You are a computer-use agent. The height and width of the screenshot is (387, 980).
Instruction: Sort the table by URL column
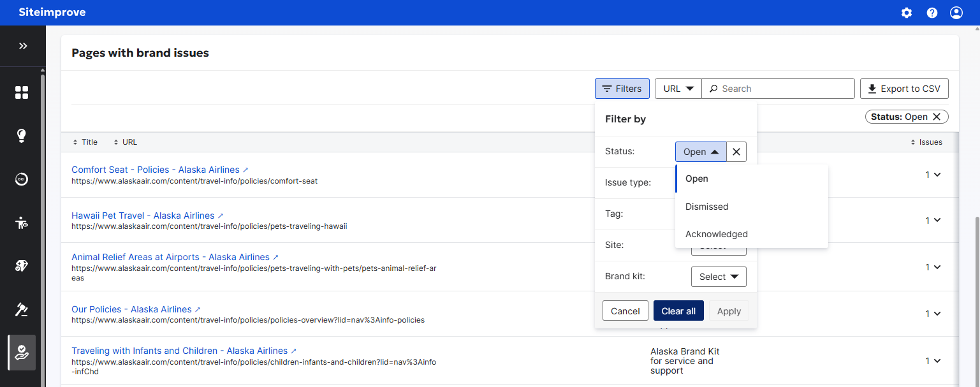click(126, 142)
